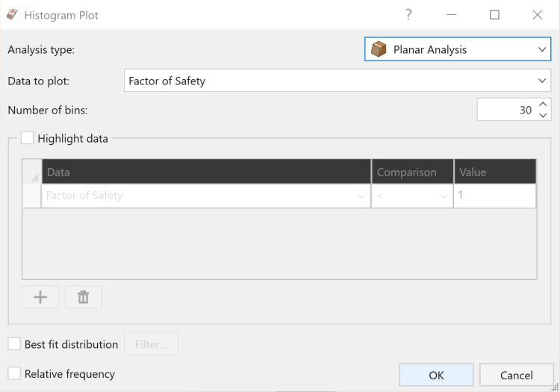The image size is (560, 392).
Task: Click the trash icon to delete highlight row
Action: (x=83, y=297)
